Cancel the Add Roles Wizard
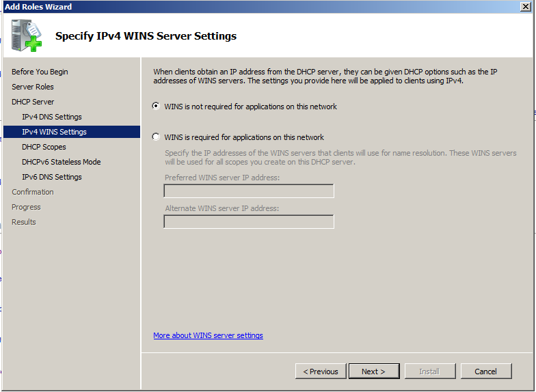 pos(486,372)
